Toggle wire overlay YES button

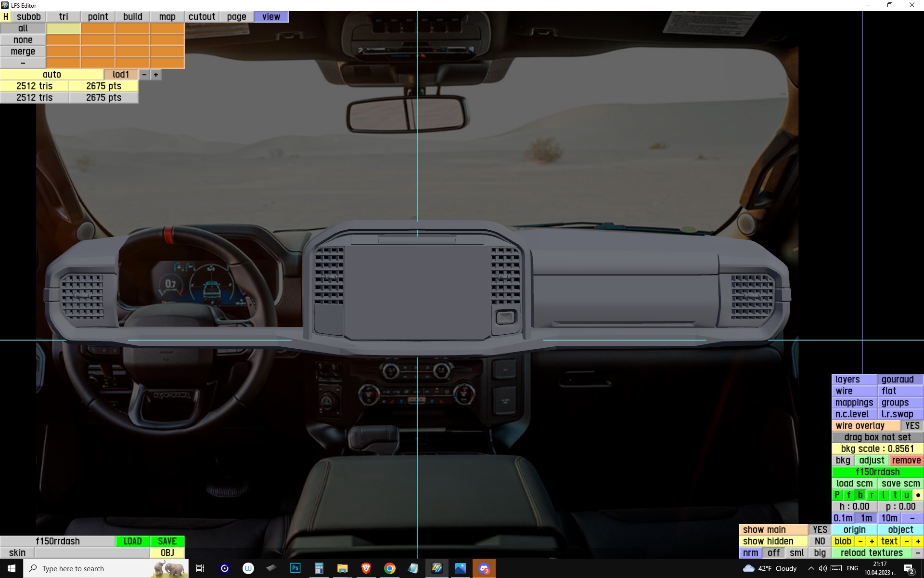coord(912,426)
